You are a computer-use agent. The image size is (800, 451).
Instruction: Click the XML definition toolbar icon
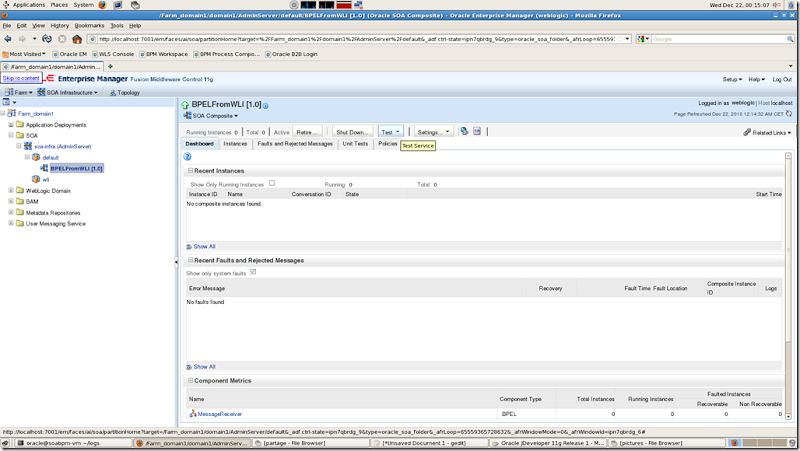click(x=477, y=131)
